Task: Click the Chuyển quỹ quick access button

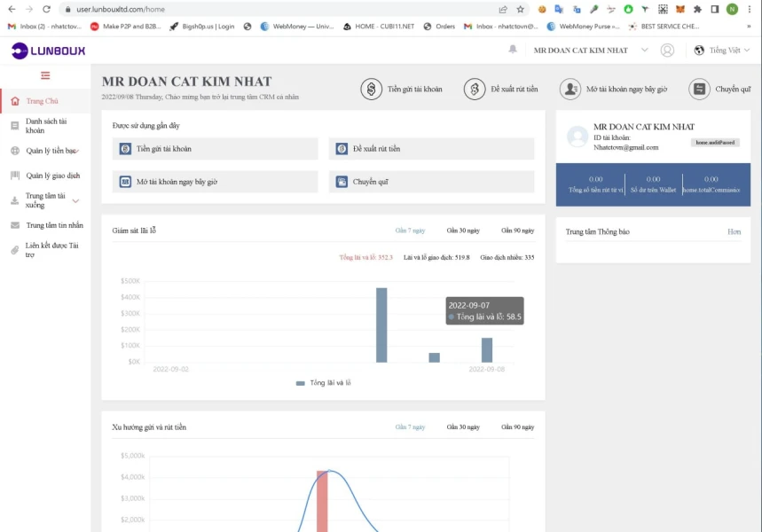Action: click(431, 182)
